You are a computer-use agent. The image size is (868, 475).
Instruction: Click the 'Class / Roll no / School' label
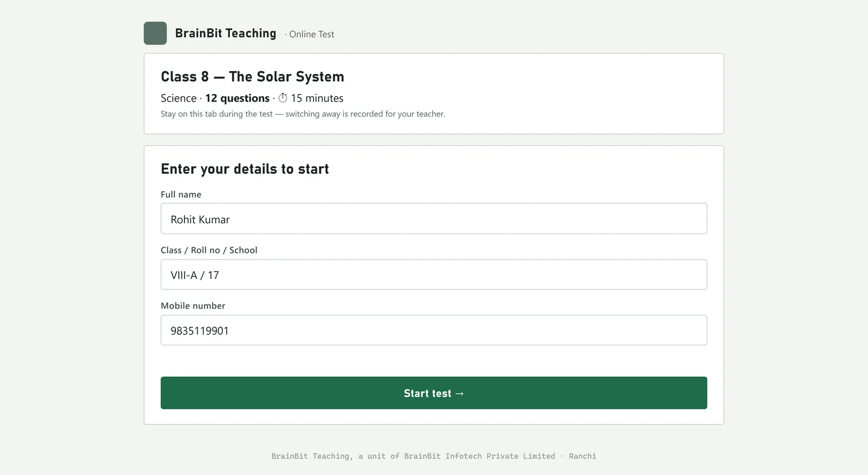[x=209, y=250]
